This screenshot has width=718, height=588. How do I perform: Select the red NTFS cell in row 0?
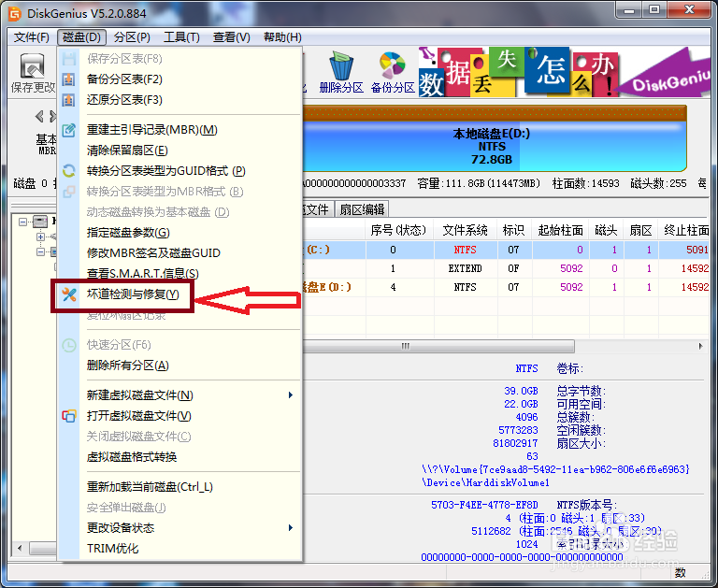tap(466, 250)
